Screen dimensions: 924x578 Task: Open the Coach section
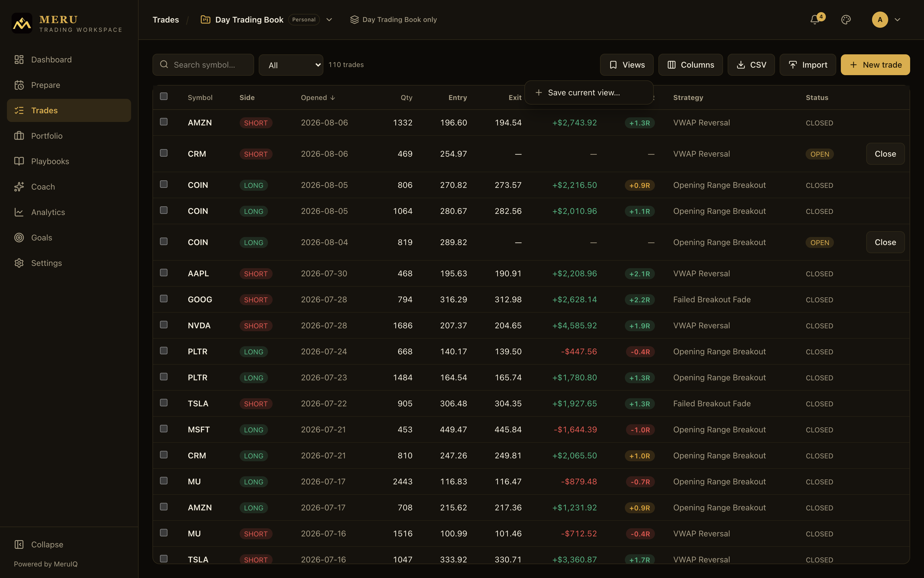coord(69,187)
